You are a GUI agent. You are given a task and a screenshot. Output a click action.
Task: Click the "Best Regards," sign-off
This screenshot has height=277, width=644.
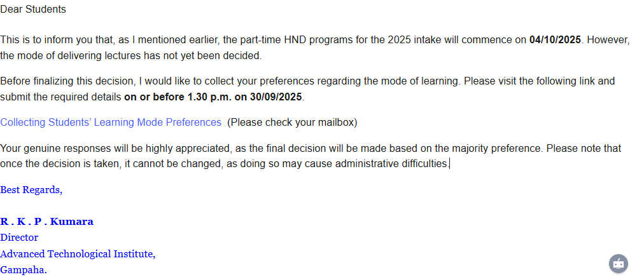(x=31, y=190)
